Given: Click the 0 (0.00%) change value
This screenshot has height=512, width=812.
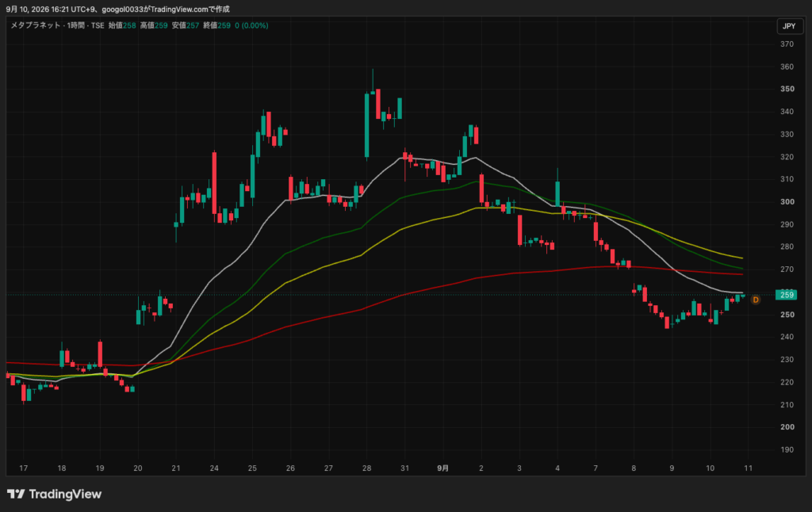Looking at the screenshot, I should pos(251,25).
